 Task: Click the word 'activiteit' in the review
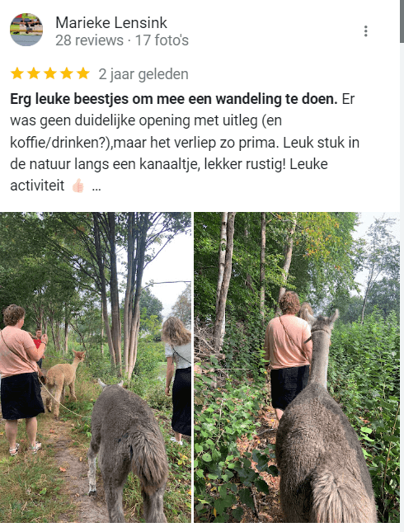[x=37, y=186]
